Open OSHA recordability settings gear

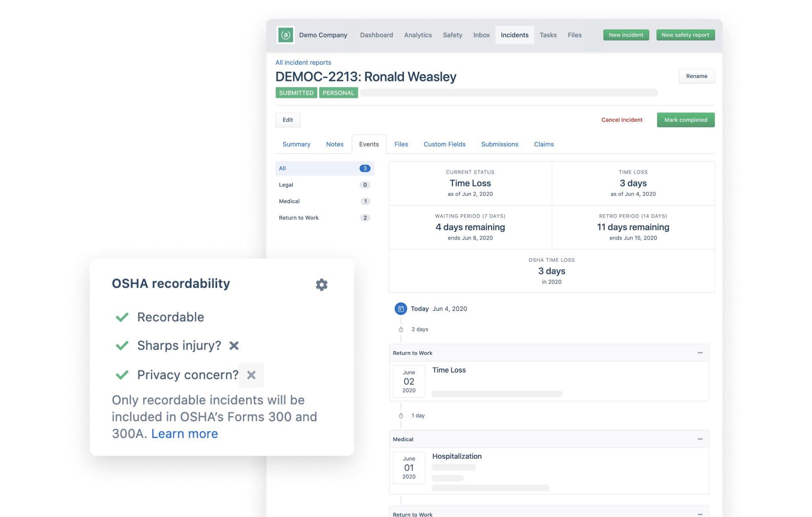point(322,284)
